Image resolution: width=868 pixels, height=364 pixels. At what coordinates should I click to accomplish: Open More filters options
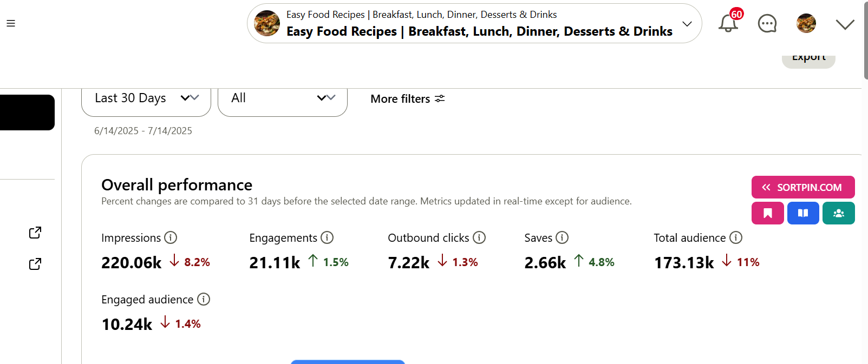tap(408, 98)
